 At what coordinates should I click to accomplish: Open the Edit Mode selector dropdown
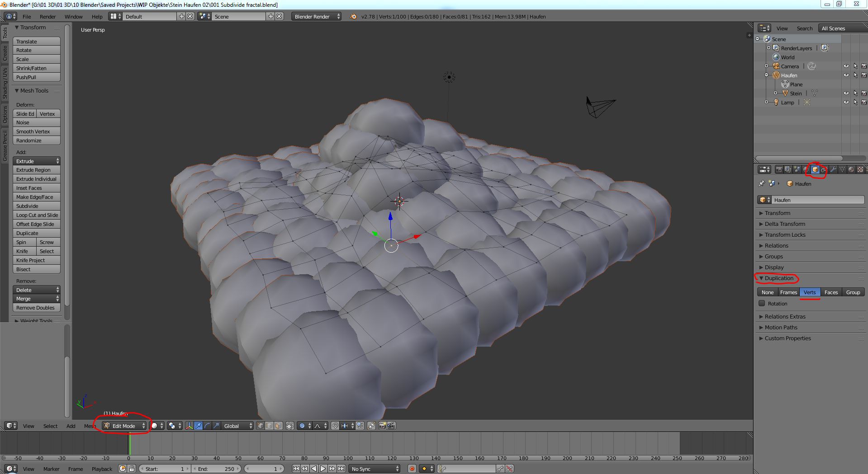pos(124,426)
